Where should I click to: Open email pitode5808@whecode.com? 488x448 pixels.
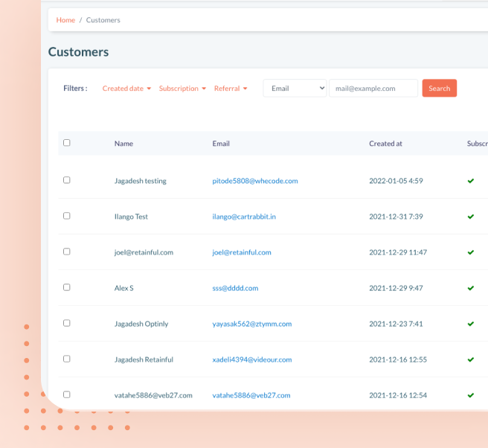(x=255, y=181)
